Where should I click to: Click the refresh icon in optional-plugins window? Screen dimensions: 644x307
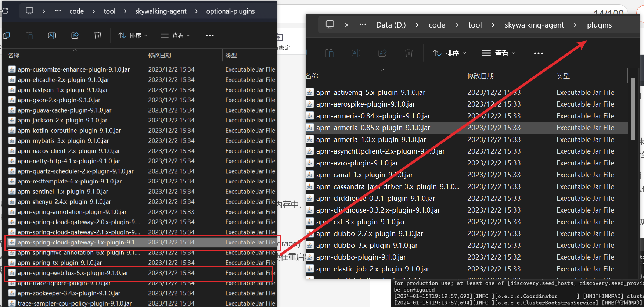coord(5,11)
